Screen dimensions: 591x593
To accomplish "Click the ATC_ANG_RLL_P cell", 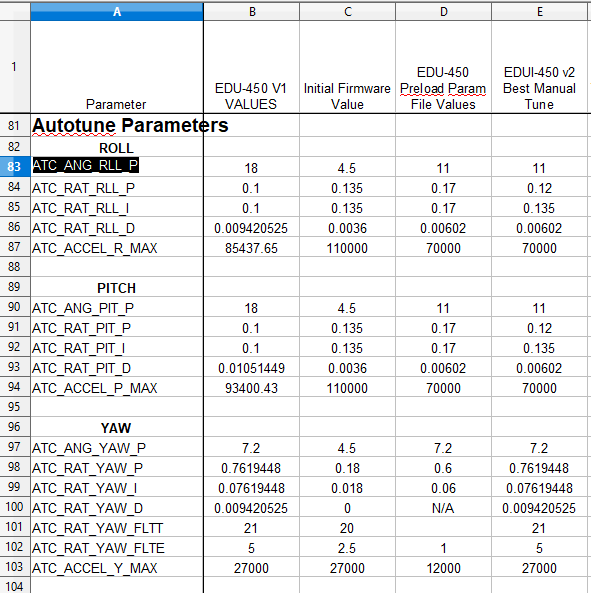I will point(117,166).
